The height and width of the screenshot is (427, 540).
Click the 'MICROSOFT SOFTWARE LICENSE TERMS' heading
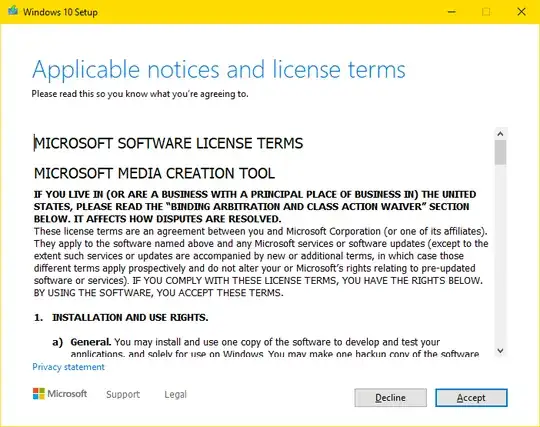[x=168, y=143]
